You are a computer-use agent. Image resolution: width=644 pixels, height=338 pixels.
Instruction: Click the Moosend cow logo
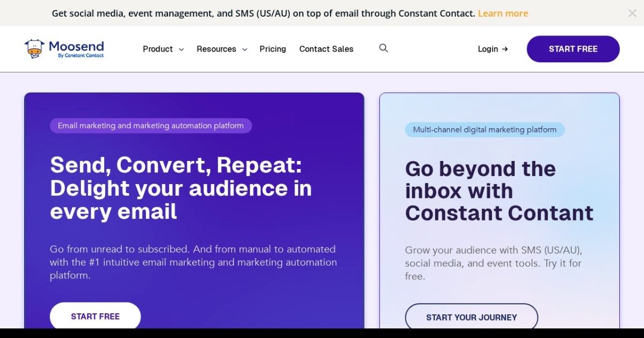pyautogui.click(x=64, y=49)
